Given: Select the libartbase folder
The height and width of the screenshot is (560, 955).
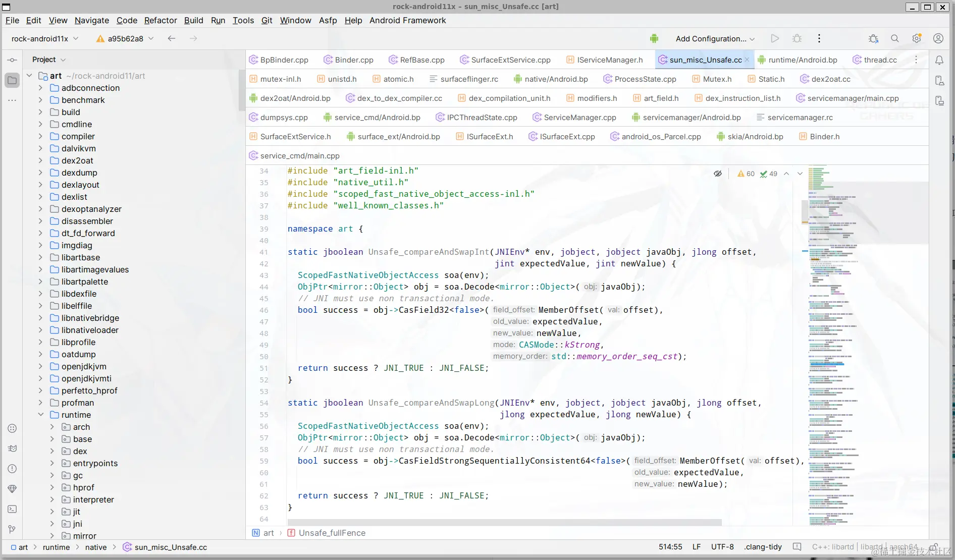Looking at the screenshot, I should 81,257.
